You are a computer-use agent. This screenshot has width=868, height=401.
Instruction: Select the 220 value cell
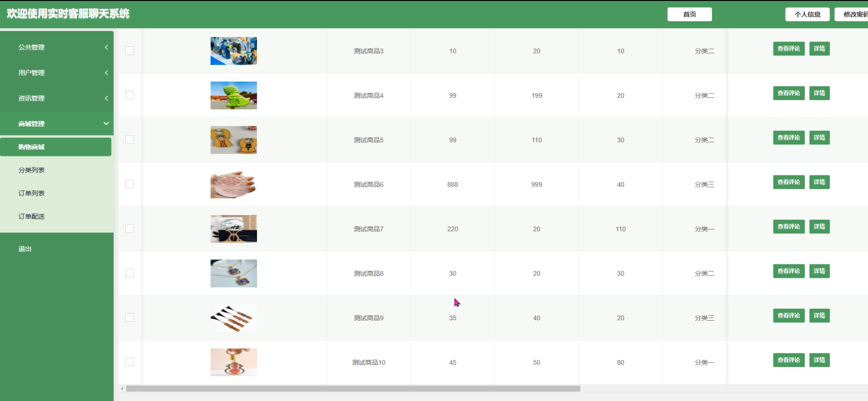(x=453, y=229)
